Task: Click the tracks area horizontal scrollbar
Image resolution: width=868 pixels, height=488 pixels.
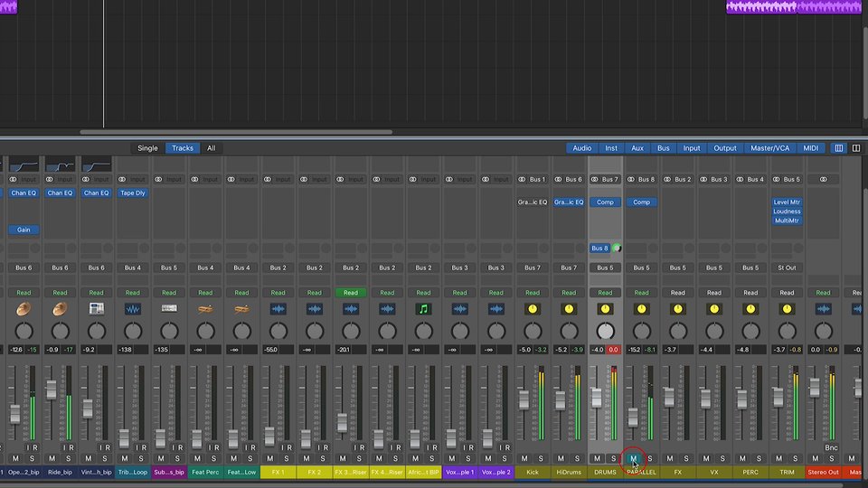Action: click(x=236, y=132)
